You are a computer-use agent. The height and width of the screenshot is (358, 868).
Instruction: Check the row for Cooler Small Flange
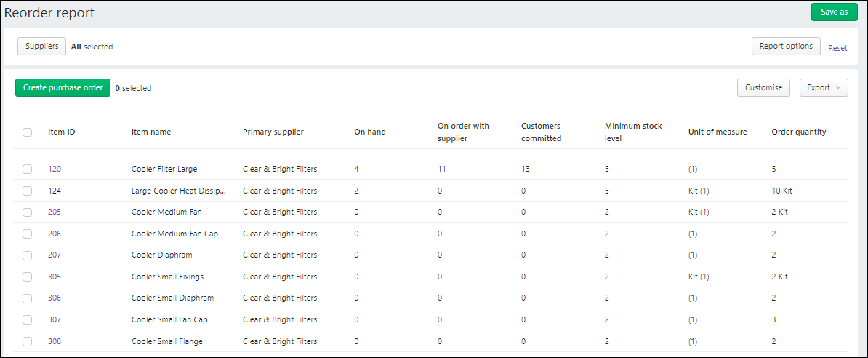pos(27,341)
